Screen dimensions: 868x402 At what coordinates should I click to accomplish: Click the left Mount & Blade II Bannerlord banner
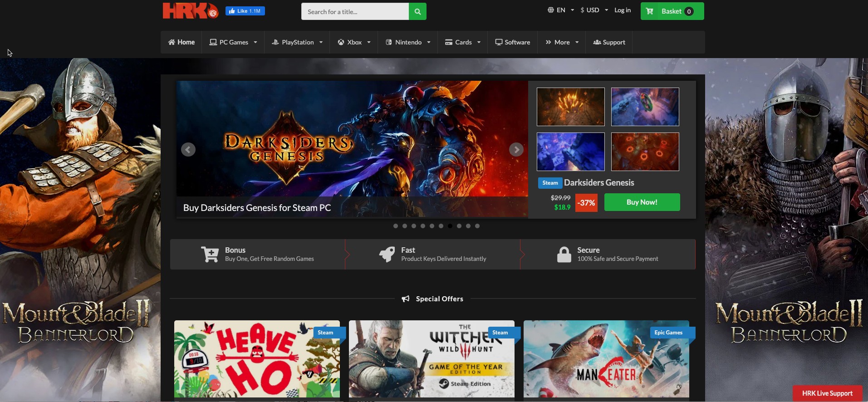pyautogui.click(x=80, y=230)
